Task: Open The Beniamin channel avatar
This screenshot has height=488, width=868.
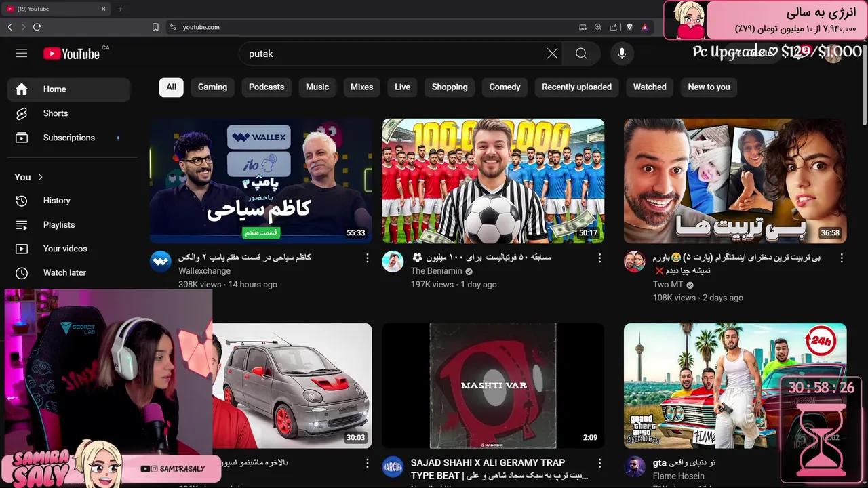Action: (x=393, y=262)
